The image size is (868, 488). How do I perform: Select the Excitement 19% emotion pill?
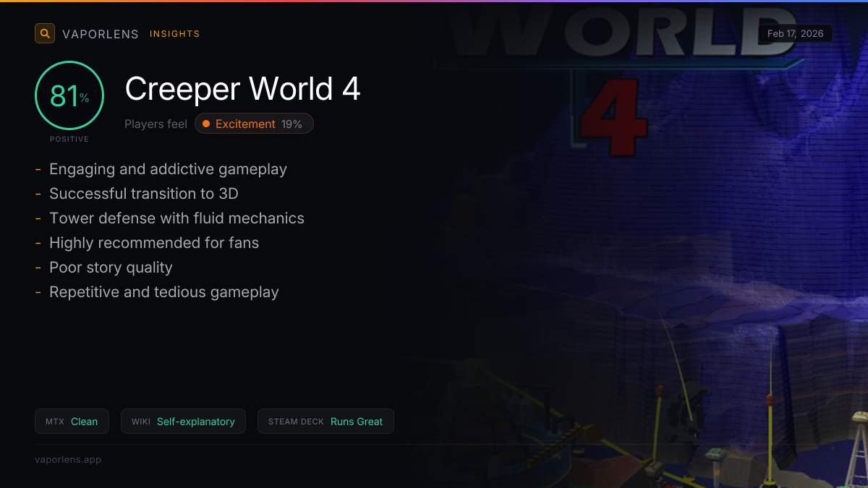[x=254, y=124]
